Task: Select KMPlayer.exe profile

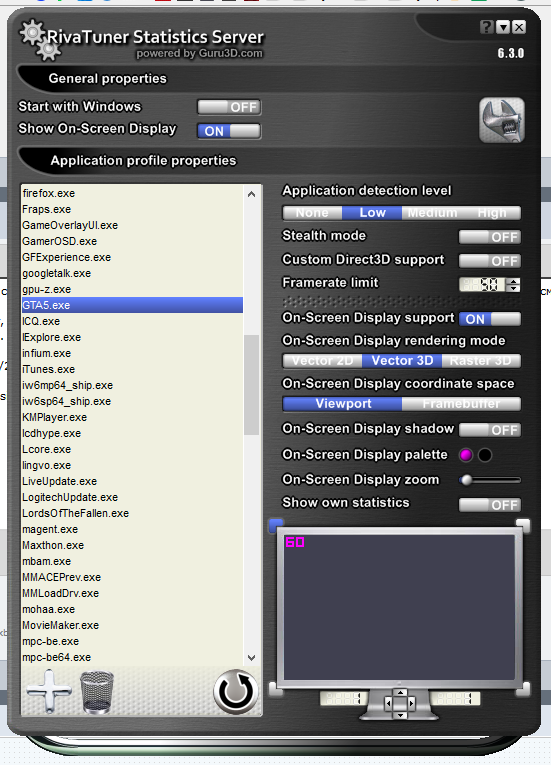Action: [x=132, y=418]
